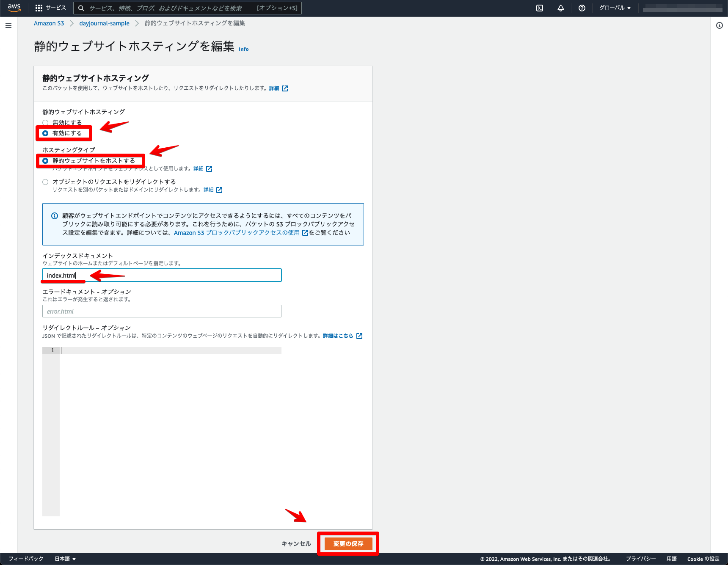Open the 日本語 language dropdown
The image size is (728, 565).
[65, 559]
